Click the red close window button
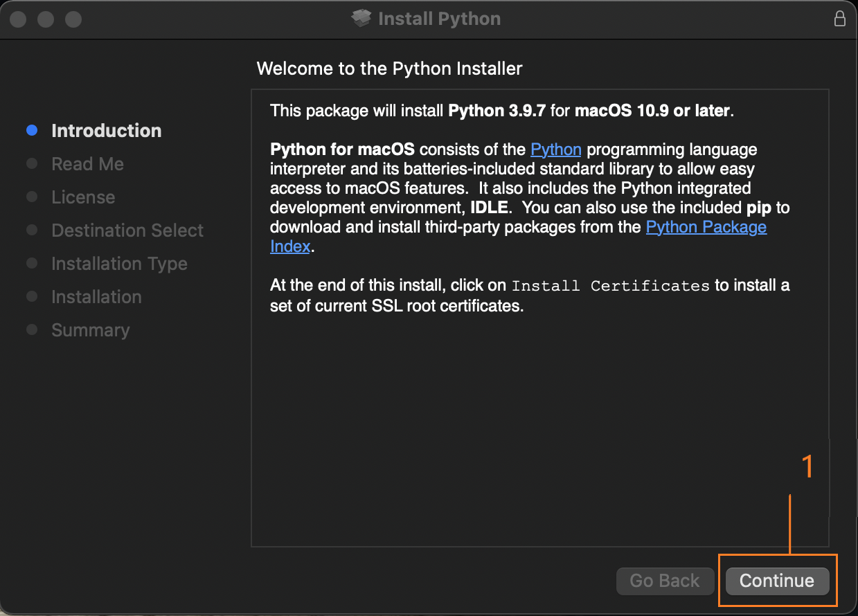Viewport: 858px width, 616px height. (x=19, y=19)
